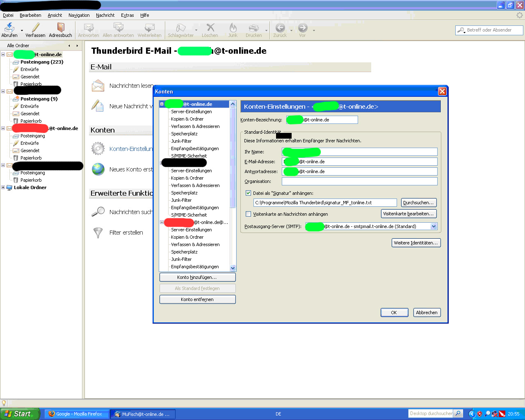The width and height of the screenshot is (525, 420).
Task: Open the Schlagwörter dropdown arrow
Action: (x=196, y=30)
